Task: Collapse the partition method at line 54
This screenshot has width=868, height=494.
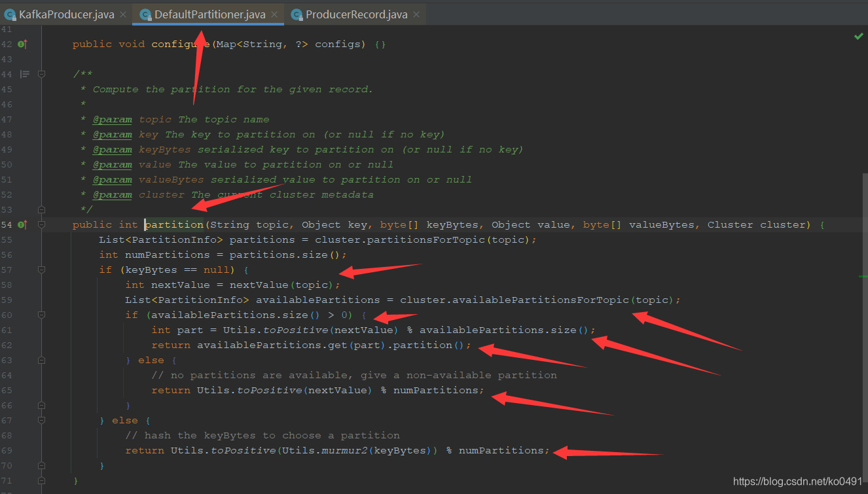Action: click(42, 225)
